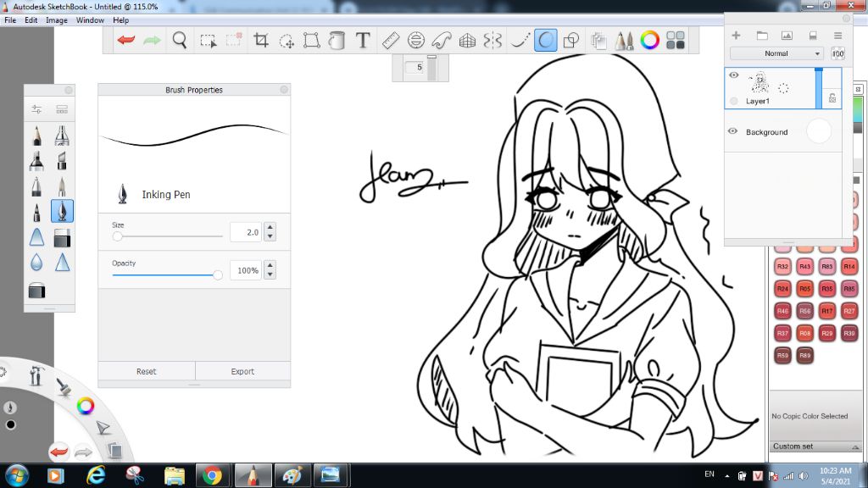Viewport: 868px width, 488px height.
Task: Open the Window menu
Action: (90, 20)
